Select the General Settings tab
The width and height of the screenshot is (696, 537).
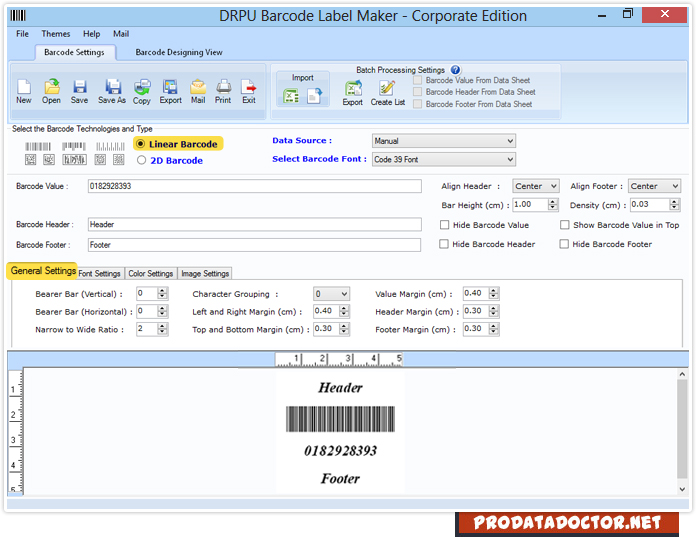pos(43,271)
